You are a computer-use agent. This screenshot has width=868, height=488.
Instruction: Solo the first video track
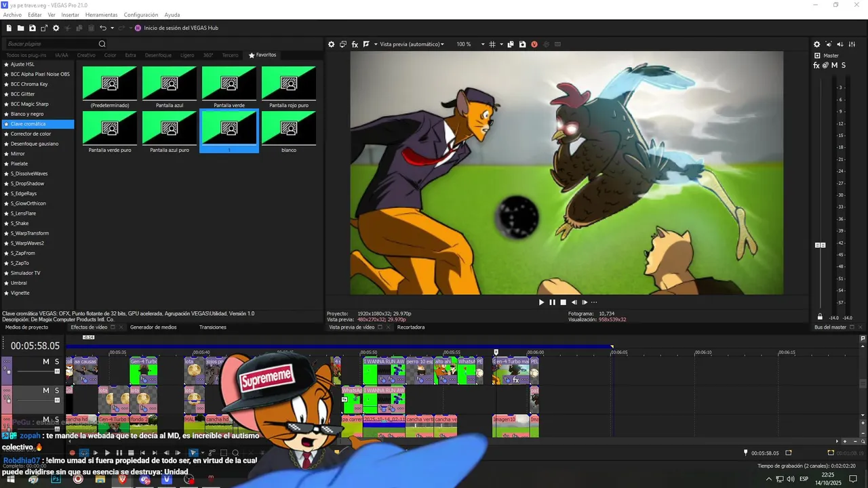(x=57, y=362)
